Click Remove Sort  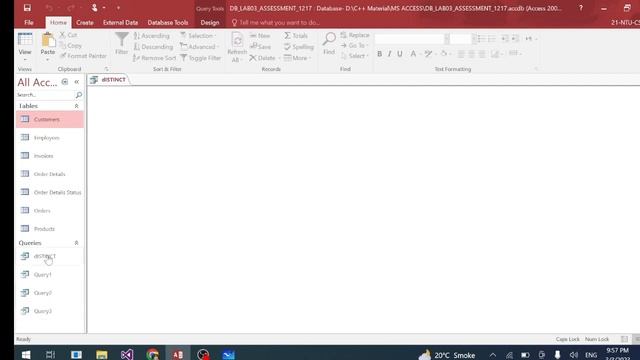click(154, 58)
